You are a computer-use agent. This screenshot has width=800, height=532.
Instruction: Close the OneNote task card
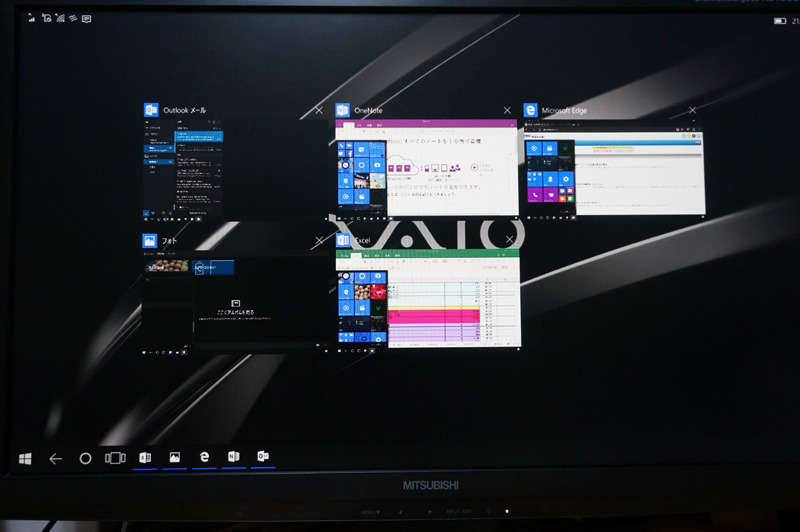[x=507, y=110]
